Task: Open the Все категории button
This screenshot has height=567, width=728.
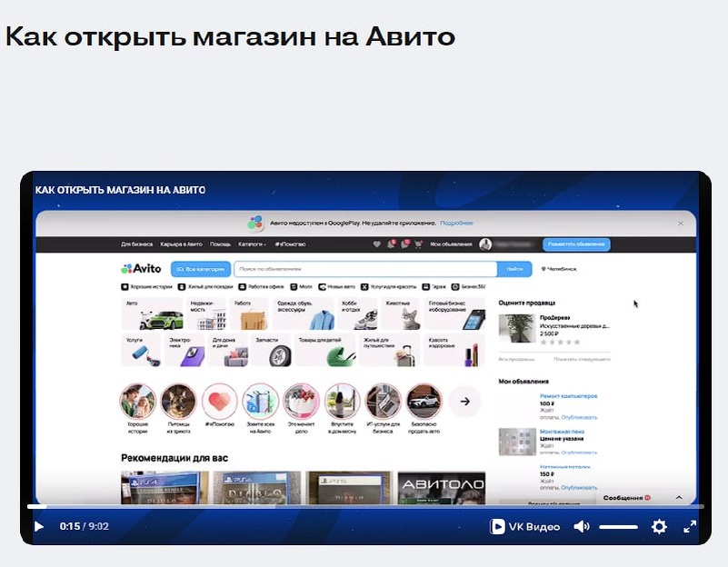Action: tap(201, 269)
